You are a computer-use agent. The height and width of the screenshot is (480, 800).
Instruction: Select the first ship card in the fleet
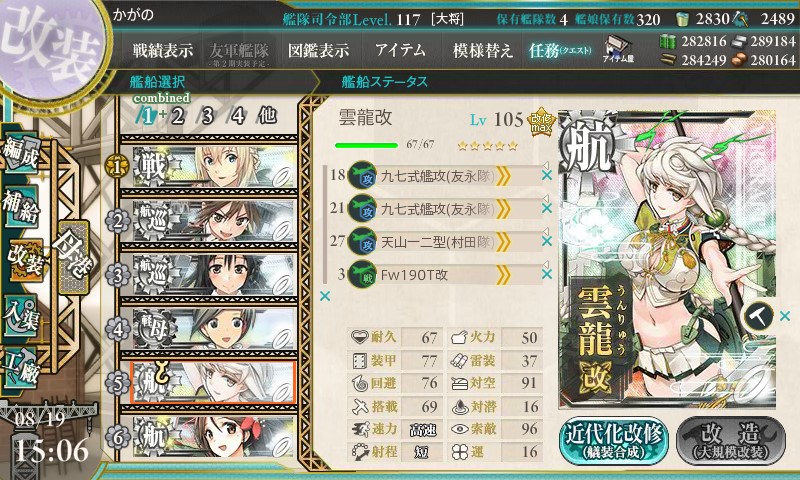point(208,167)
